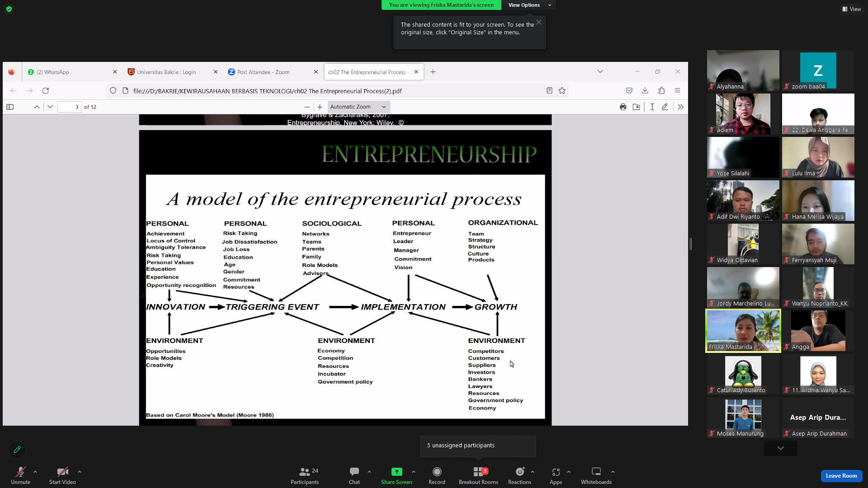Image resolution: width=868 pixels, height=488 pixels.
Task: Click Leave Room button
Action: pos(841,476)
